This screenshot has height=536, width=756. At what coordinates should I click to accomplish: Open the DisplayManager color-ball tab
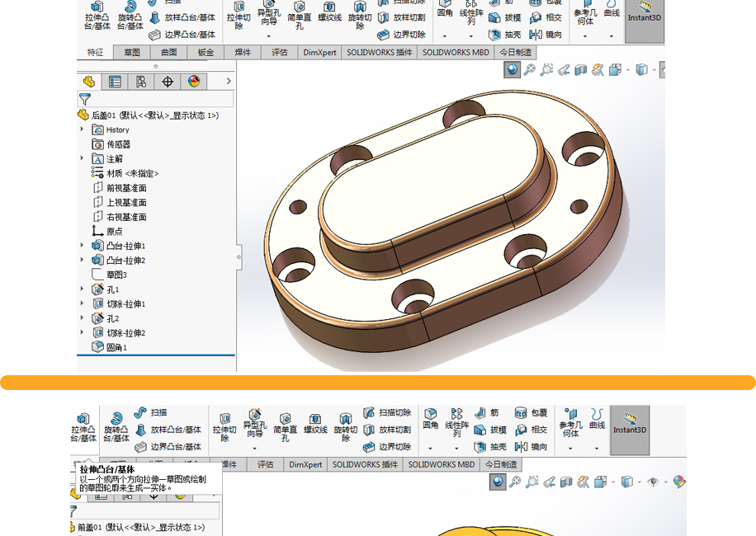coord(194,82)
